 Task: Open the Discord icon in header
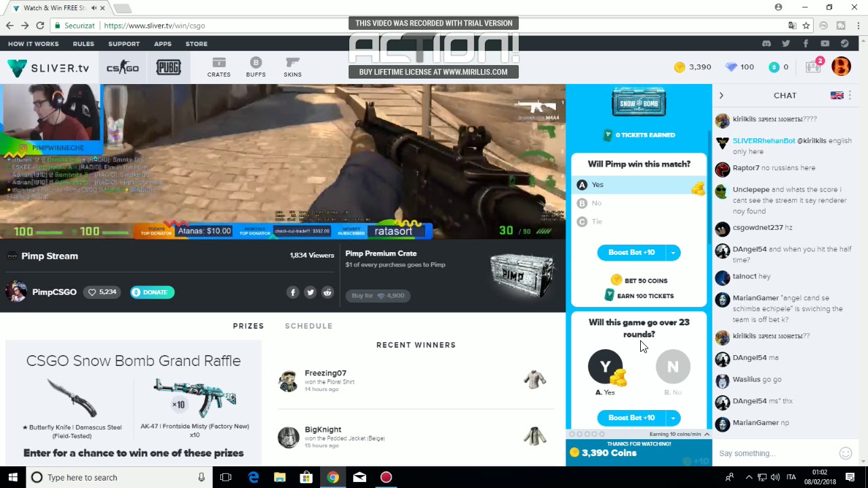[766, 43]
